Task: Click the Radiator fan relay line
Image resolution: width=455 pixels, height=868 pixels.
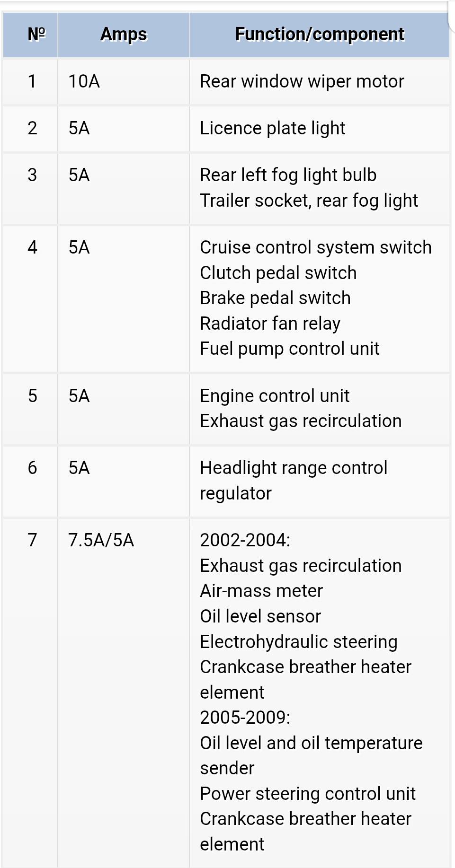Action: coord(270,324)
